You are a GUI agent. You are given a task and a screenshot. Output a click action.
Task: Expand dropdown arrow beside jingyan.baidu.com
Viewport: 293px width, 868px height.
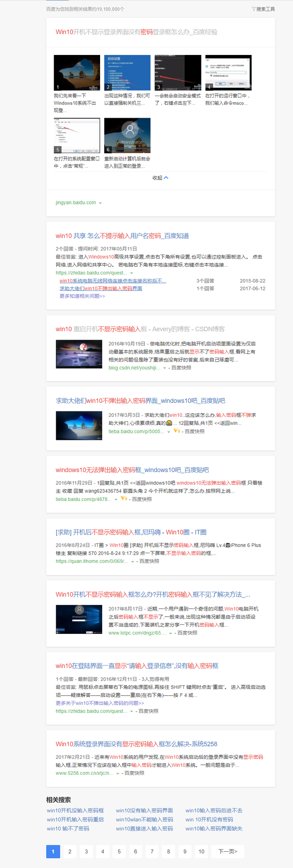click(x=100, y=203)
